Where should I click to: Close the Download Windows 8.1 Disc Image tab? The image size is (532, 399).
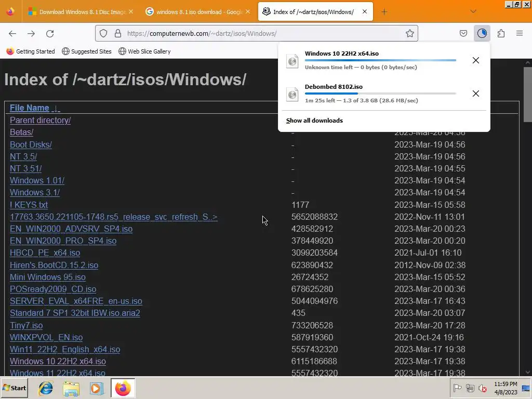tap(131, 11)
